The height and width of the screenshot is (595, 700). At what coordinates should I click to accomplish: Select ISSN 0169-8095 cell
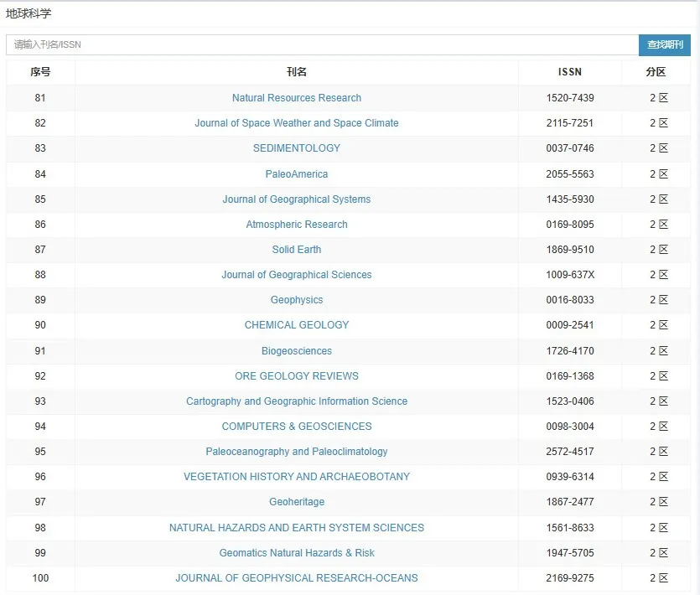click(570, 224)
